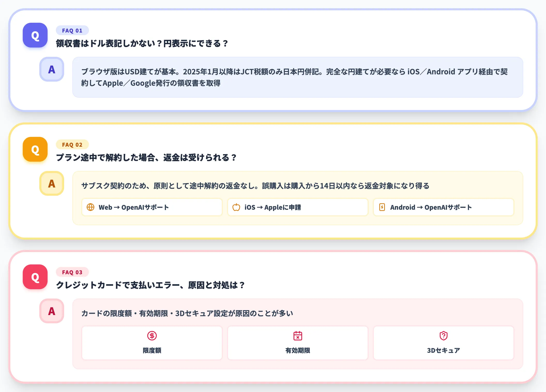
Task: Open the Android → OpenAIサポート chip
Action: click(444, 207)
